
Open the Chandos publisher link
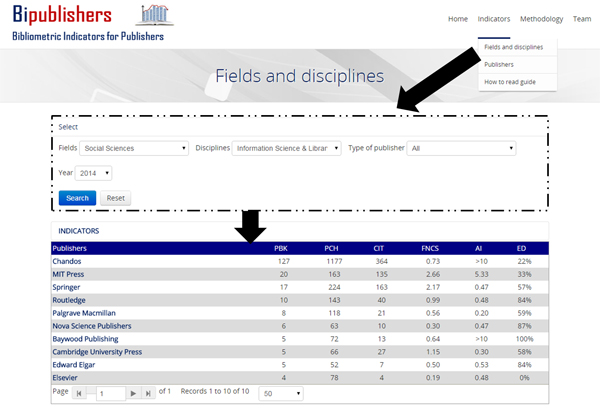point(67,261)
